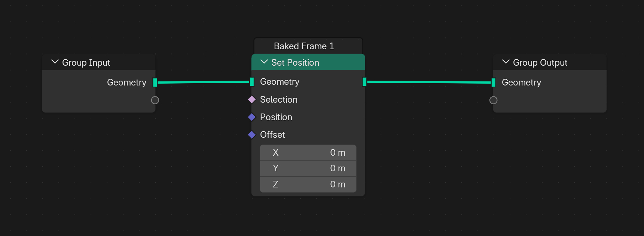Click Set Position Geometry output socket
The image size is (644, 236).
click(x=364, y=82)
